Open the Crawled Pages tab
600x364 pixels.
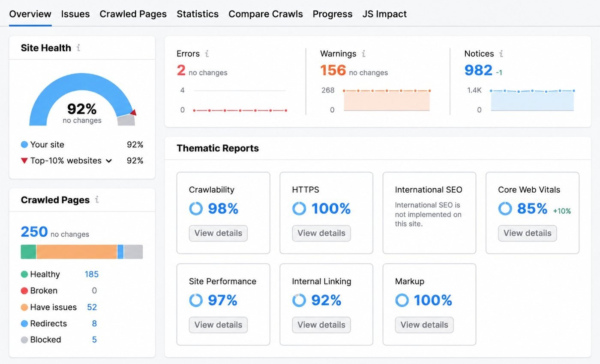[x=133, y=14]
